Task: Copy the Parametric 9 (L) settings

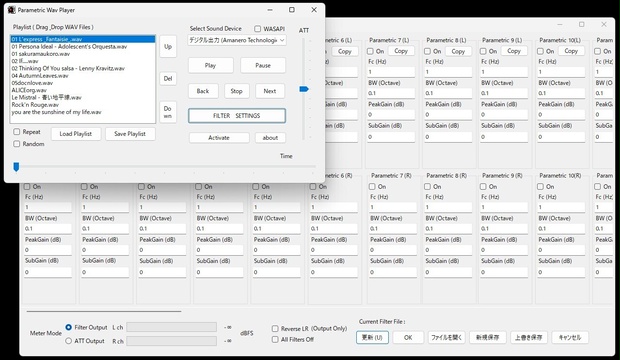Action: coord(514,51)
